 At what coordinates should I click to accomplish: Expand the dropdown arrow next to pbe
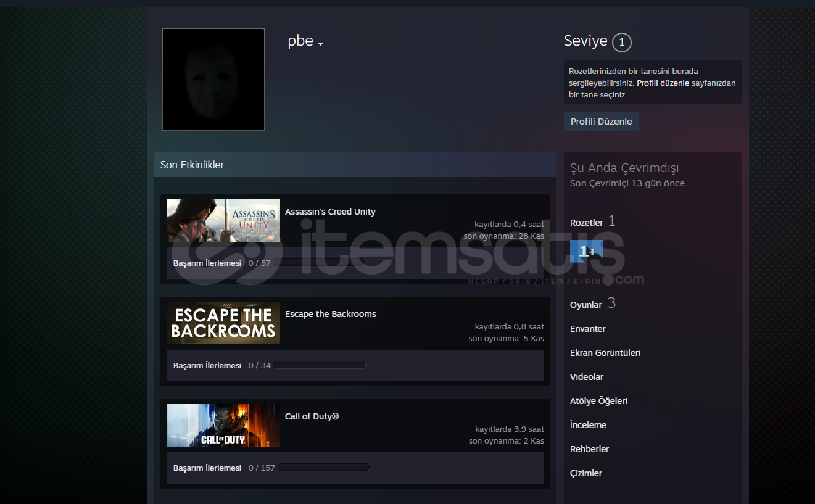[320, 44]
